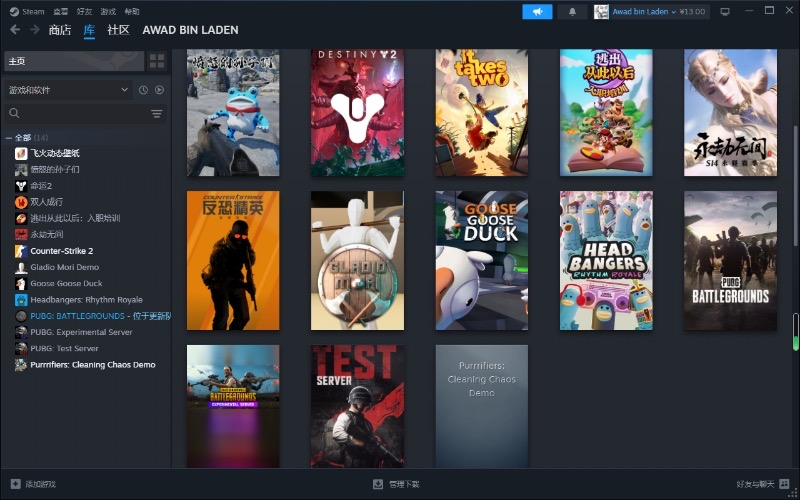This screenshot has width=800, height=500.
Task: Open advanced filter options icon
Action: (x=157, y=114)
